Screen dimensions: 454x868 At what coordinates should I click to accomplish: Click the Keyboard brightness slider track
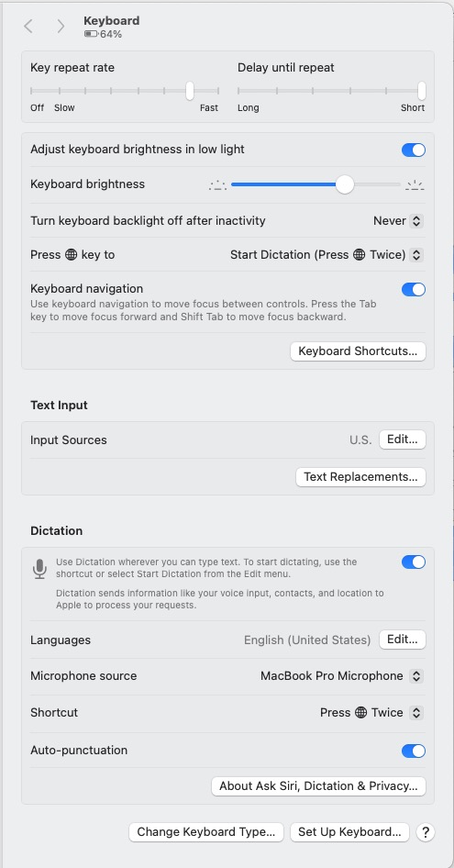pos(316,184)
